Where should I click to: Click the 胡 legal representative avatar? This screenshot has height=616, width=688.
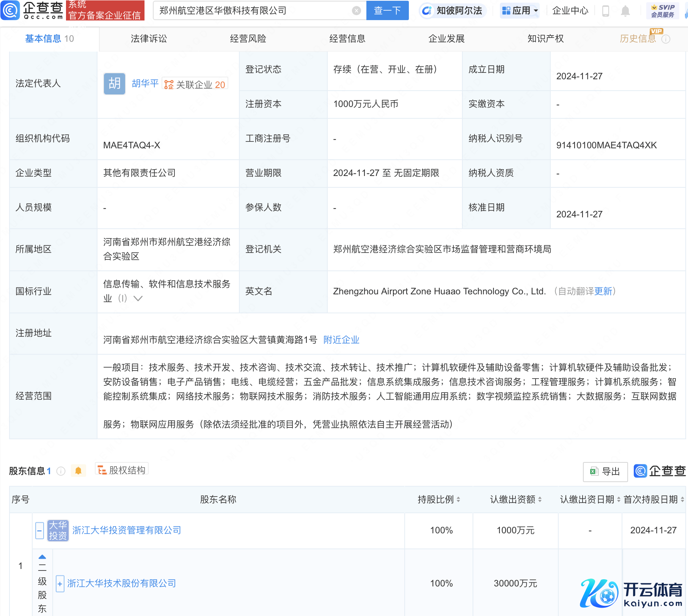[x=114, y=84]
